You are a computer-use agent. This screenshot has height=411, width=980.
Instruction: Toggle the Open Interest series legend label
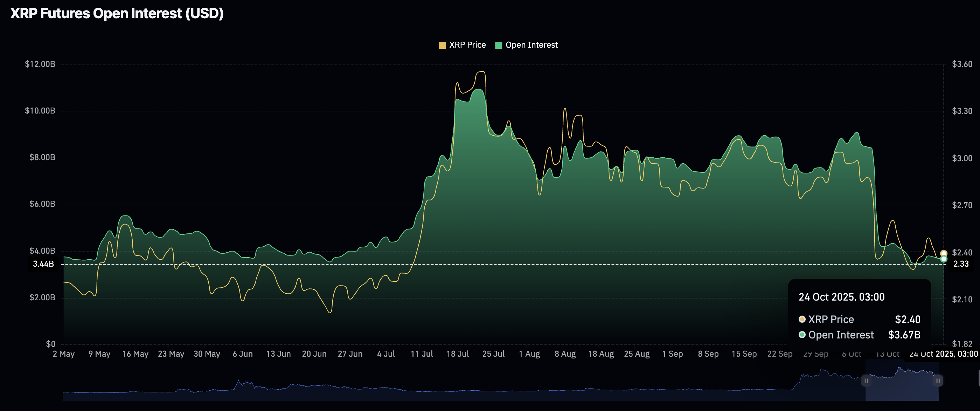(531, 45)
